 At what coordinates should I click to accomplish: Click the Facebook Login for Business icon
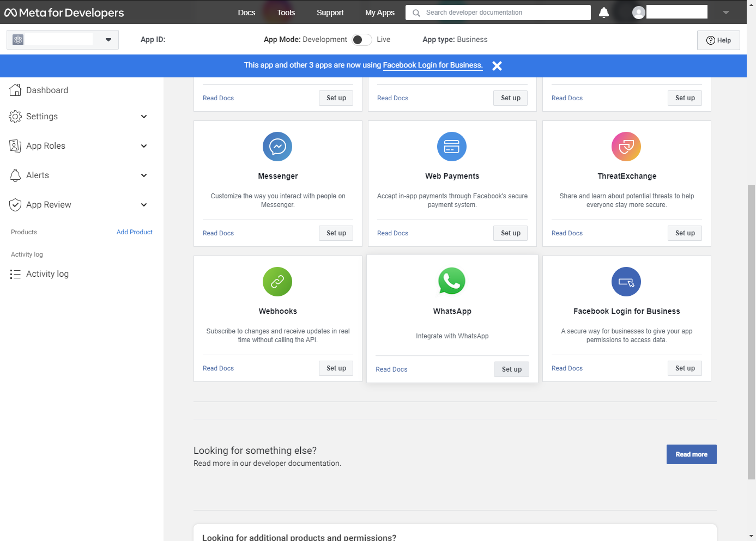point(626,282)
